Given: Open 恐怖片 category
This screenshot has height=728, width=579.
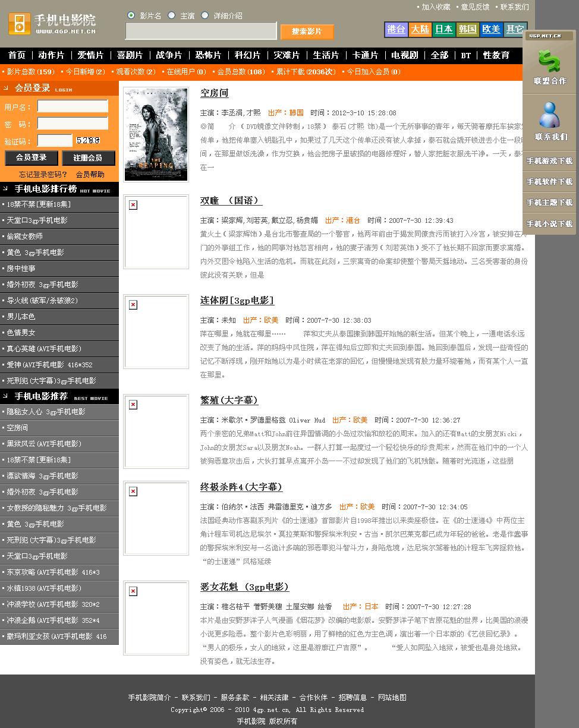Looking at the screenshot, I should click(208, 55).
